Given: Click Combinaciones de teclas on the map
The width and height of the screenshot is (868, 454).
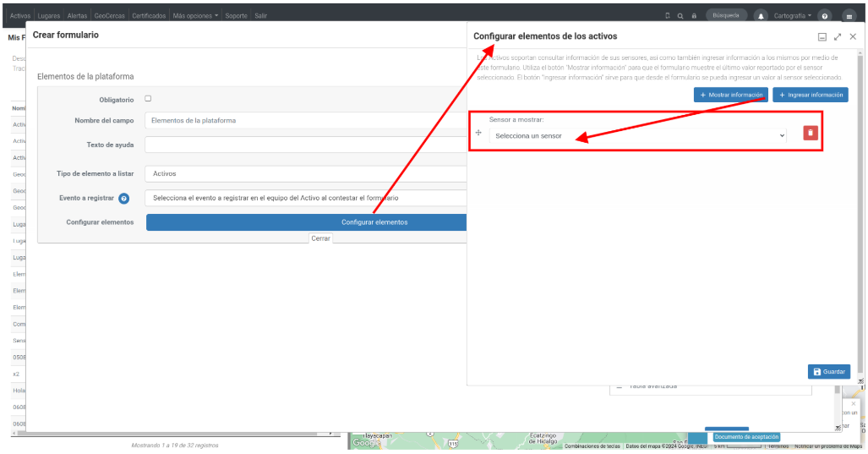Looking at the screenshot, I should [592, 446].
